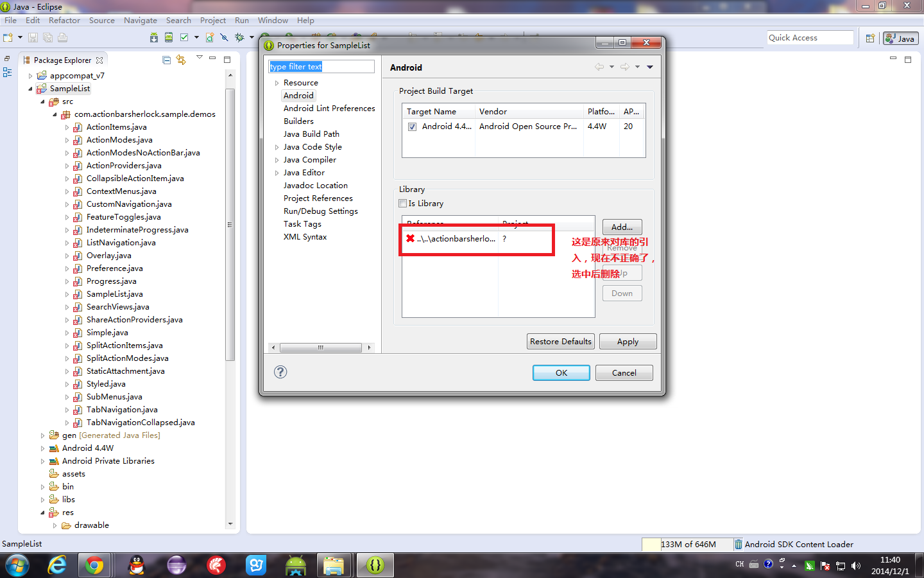Click the Debug bug icon in toolbar
Screen dimensions: 924x578
coord(239,38)
